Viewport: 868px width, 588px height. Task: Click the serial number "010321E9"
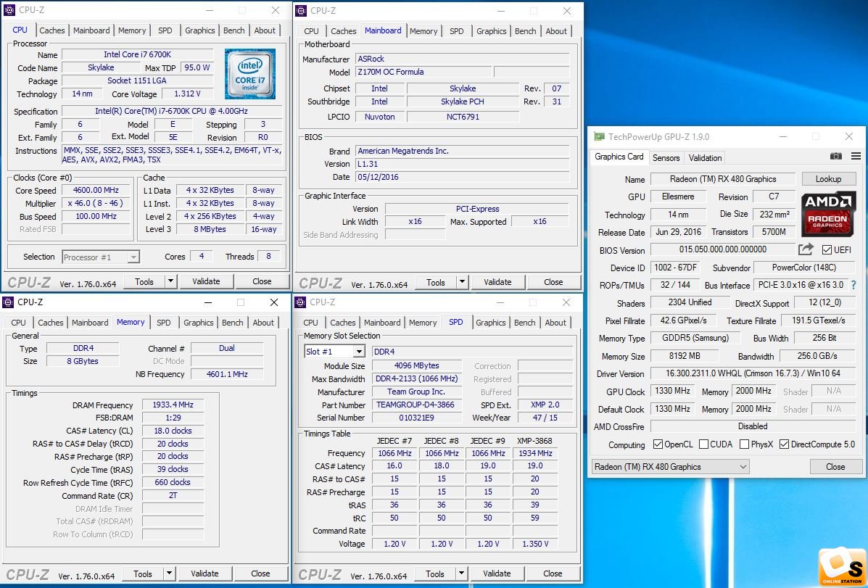[416, 418]
